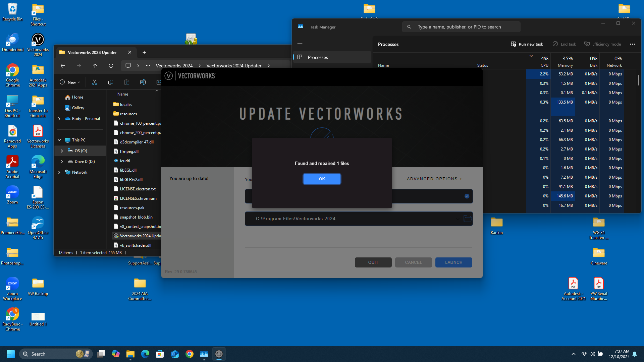Expand Advanced Options in the updater

click(434, 179)
